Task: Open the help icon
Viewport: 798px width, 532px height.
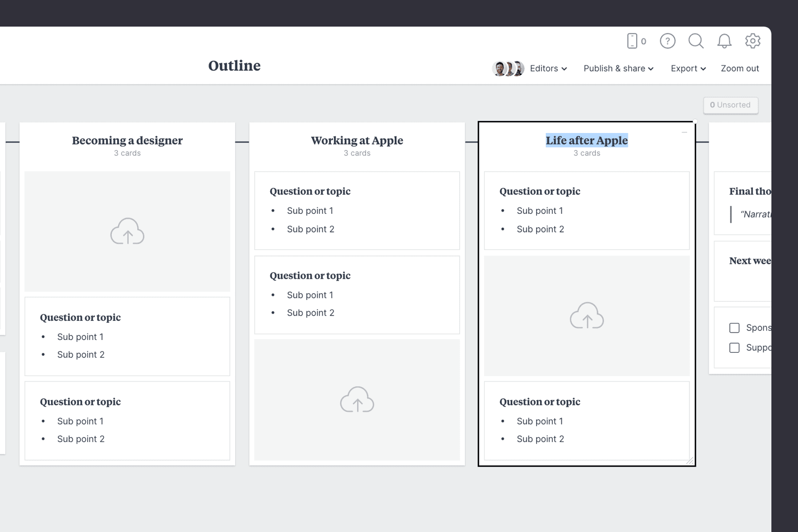Action: pos(667,41)
